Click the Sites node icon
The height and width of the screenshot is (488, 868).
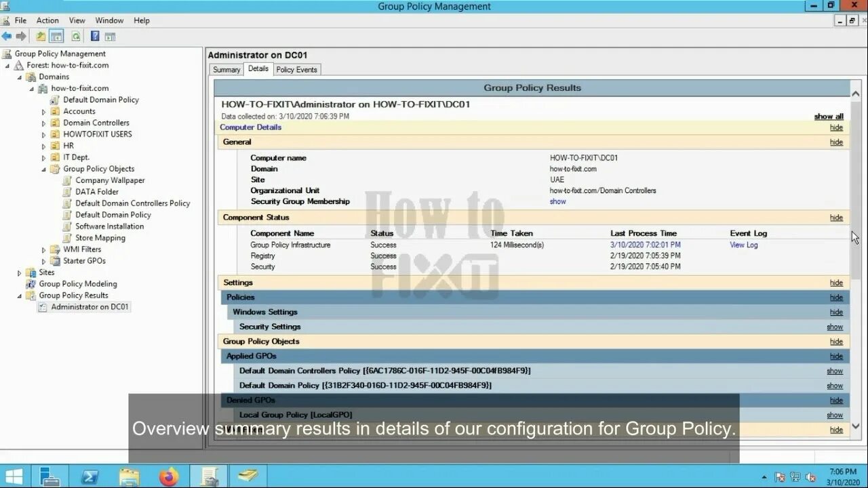31,272
